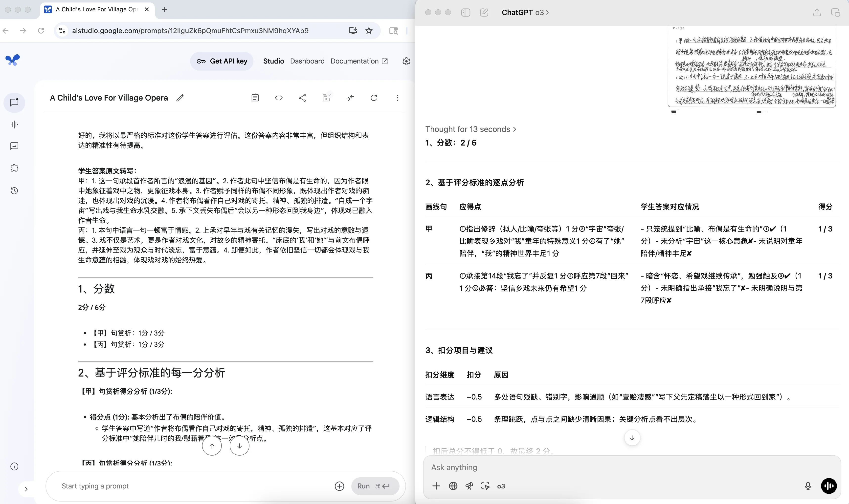Screen dimensions: 849x504
Task: Enable web search with the globe icon
Action: (x=453, y=486)
